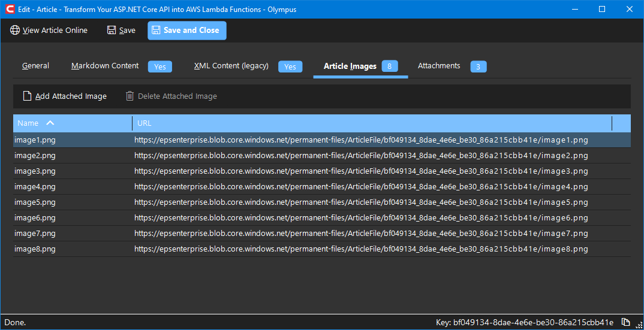Click the Add Attached Image document icon
The height and width of the screenshot is (330, 644).
(27, 96)
